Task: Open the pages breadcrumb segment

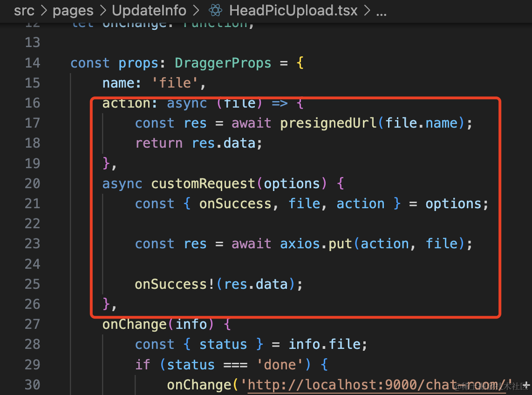Action: tap(73, 10)
